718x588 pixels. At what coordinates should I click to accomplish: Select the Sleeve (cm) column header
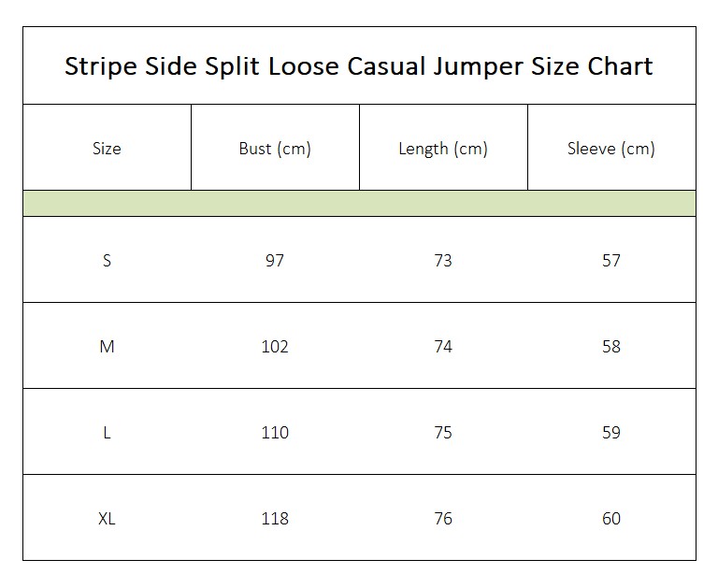(x=610, y=149)
